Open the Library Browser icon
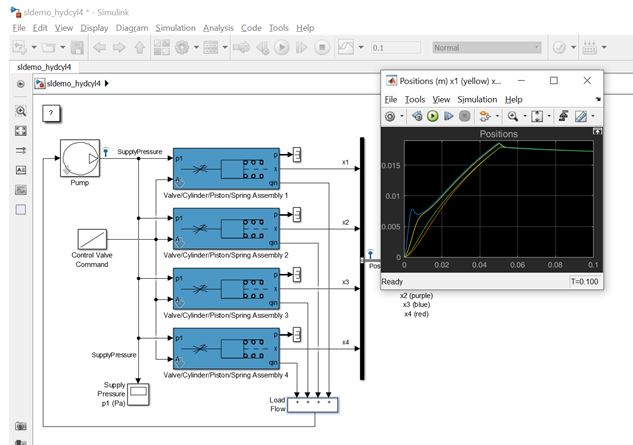Screen dimensions: 633x445 pos(162,48)
